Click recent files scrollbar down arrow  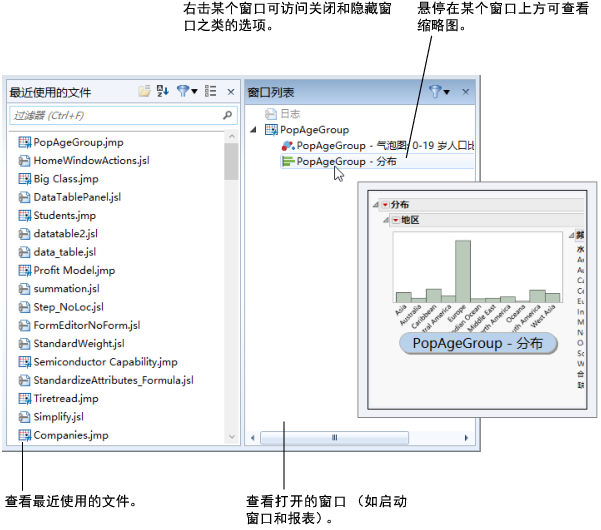(x=232, y=436)
